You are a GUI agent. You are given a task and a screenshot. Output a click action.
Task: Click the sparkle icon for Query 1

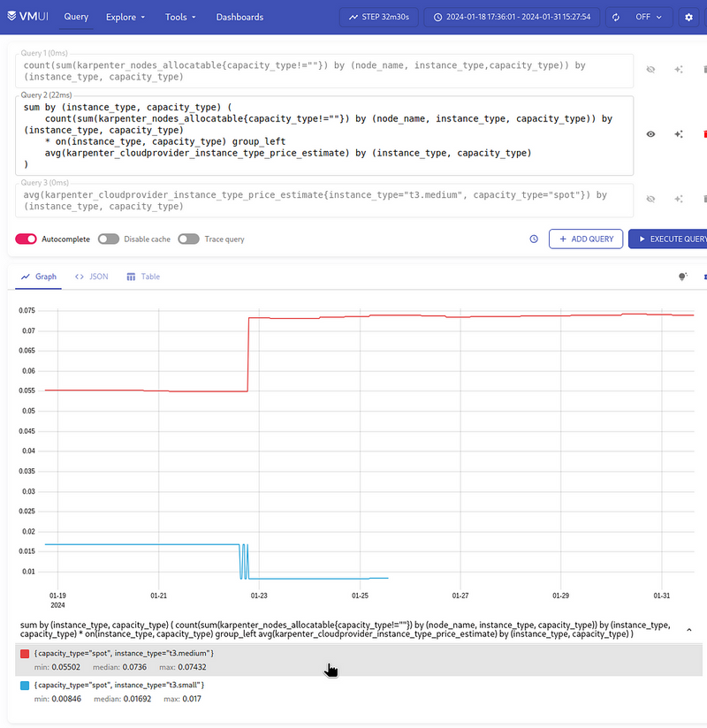[678, 69]
